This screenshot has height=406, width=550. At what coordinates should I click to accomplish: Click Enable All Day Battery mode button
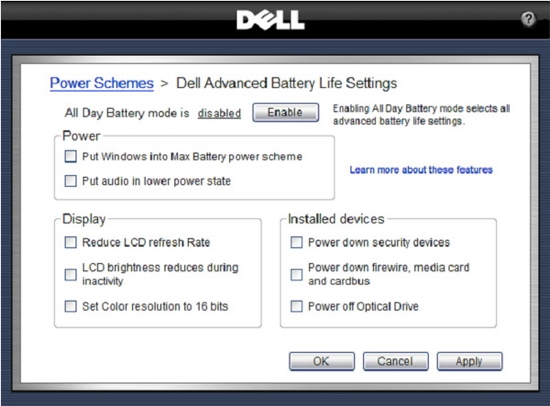click(x=286, y=112)
